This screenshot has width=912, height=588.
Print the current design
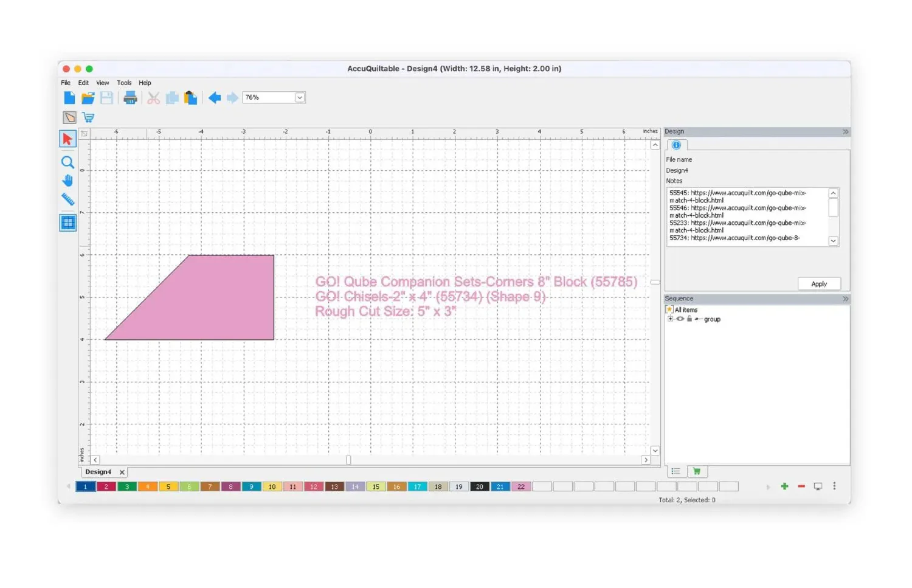pyautogui.click(x=130, y=98)
